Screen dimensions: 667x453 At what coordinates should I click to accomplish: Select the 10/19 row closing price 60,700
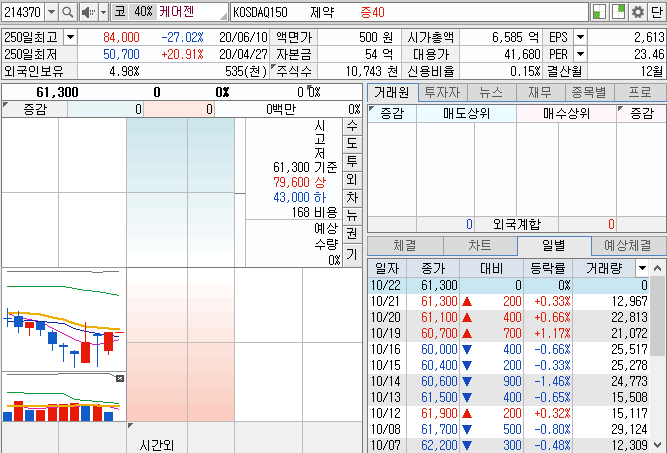(439, 333)
